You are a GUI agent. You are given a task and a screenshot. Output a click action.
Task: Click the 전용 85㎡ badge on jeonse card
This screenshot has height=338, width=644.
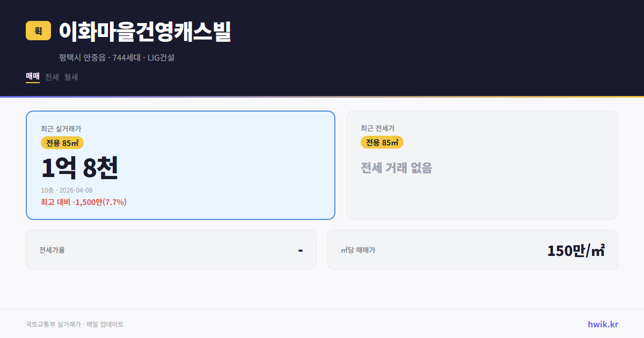(382, 142)
